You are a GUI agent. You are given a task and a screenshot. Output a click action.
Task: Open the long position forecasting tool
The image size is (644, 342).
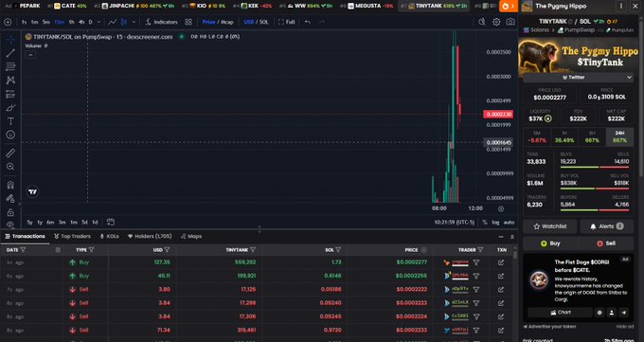[10, 94]
